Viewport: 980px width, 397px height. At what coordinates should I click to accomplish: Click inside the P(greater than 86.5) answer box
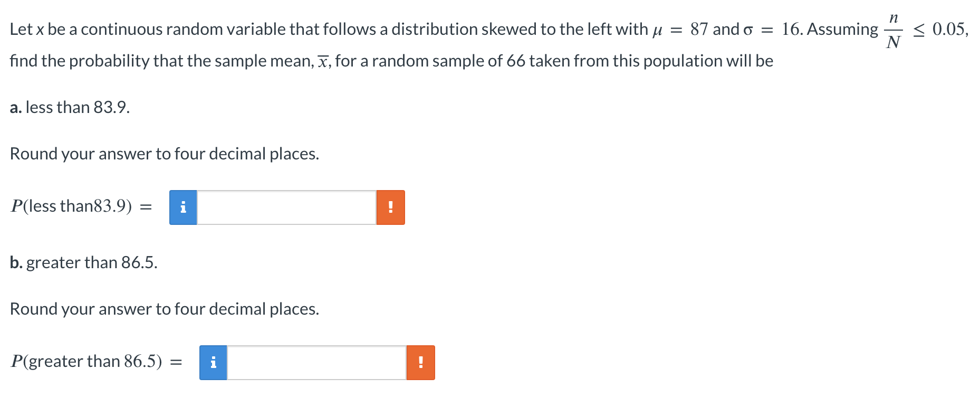coord(316,363)
